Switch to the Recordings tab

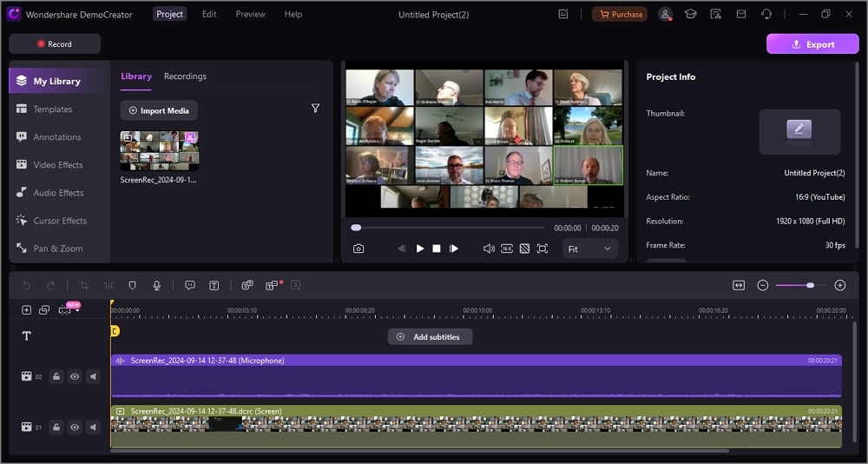point(185,76)
